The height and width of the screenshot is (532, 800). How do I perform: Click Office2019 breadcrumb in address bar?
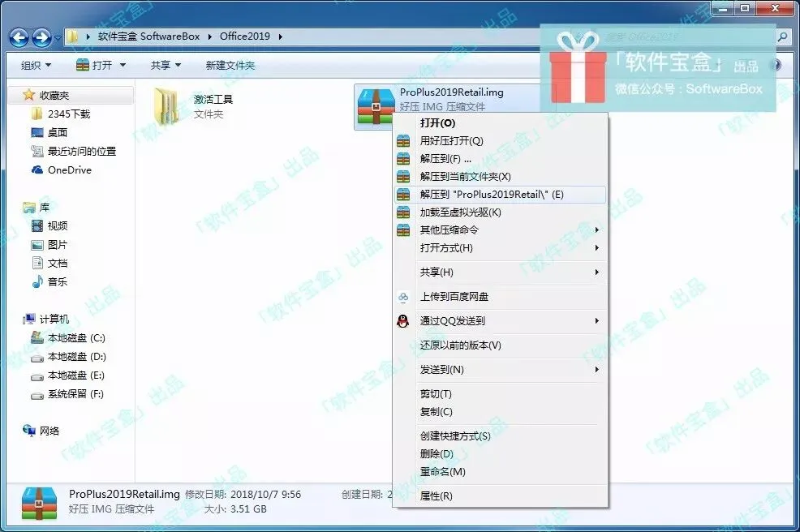click(x=245, y=36)
